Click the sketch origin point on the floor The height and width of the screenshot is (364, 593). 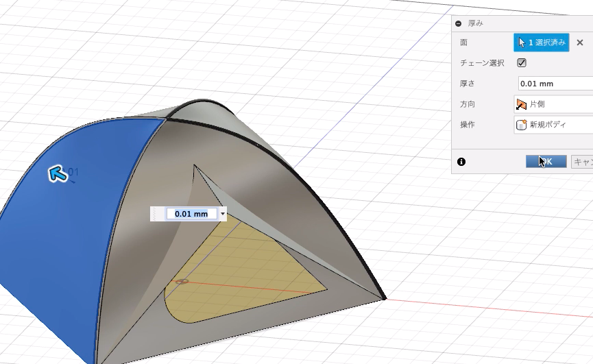182,282
